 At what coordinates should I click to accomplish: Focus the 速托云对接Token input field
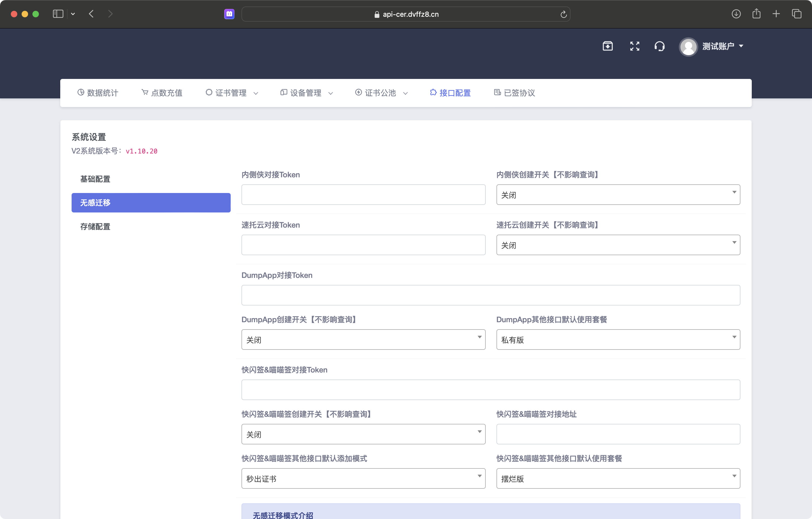tap(363, 245)
